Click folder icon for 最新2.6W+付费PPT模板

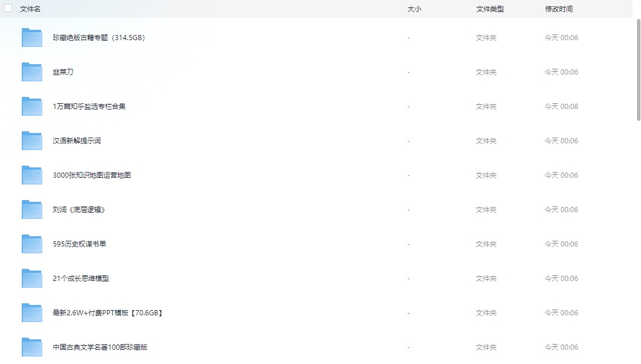[32, 313]
